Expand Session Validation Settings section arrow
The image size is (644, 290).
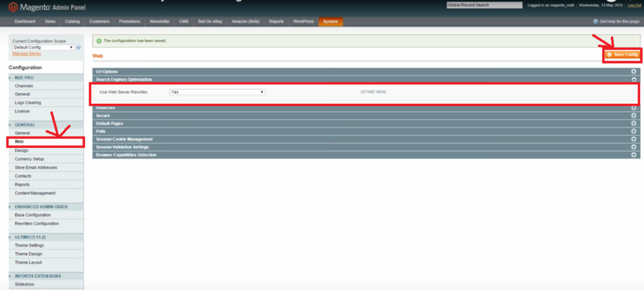[634, 147]
